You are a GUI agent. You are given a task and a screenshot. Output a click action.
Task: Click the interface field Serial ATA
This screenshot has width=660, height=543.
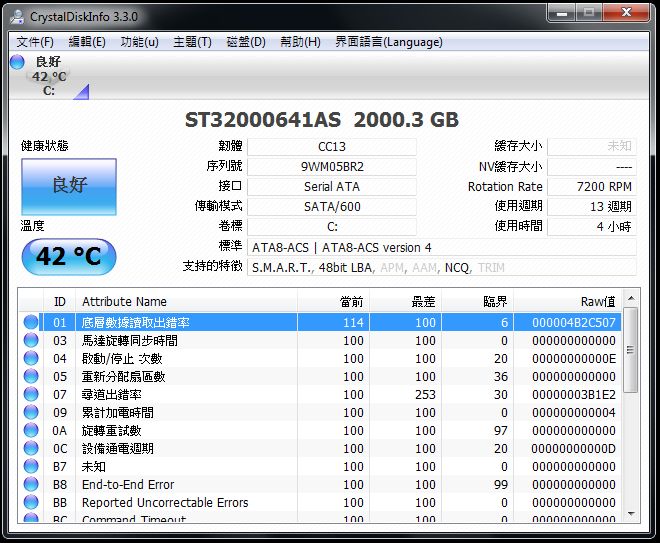332,186
